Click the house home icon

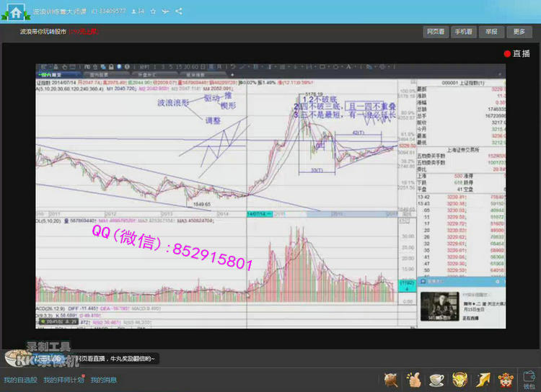point(14,12)
